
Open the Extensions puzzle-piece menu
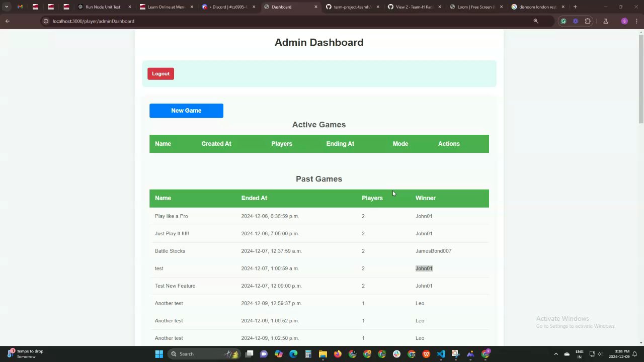coord(588,21)
